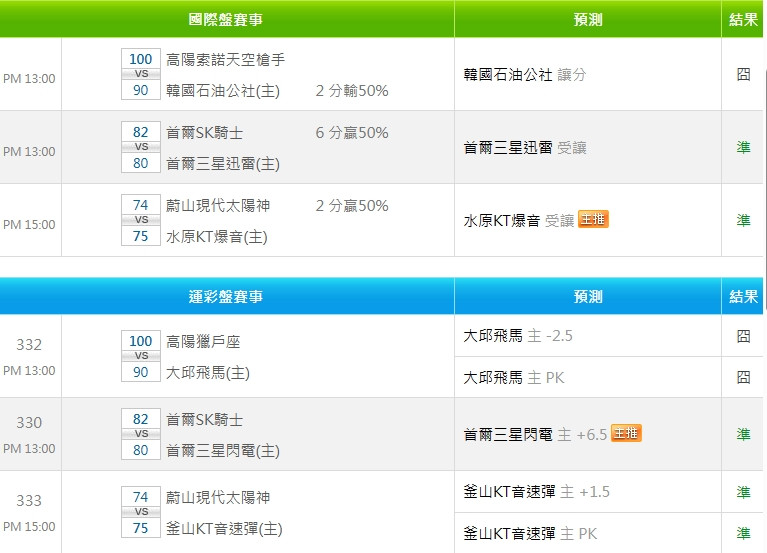Click PM 13:00 time of 韓國石油公社 game
This screenshot has height=553, width=767.
(29, 79)
